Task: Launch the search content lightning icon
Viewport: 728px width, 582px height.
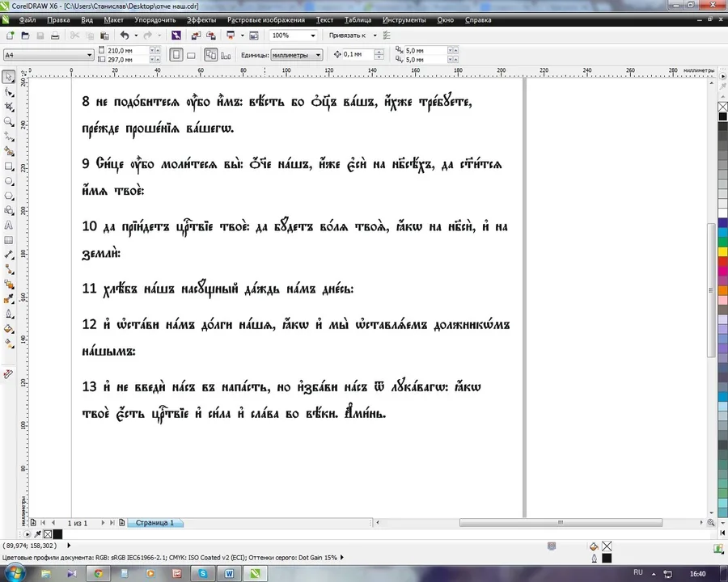Action: [176, 36]
